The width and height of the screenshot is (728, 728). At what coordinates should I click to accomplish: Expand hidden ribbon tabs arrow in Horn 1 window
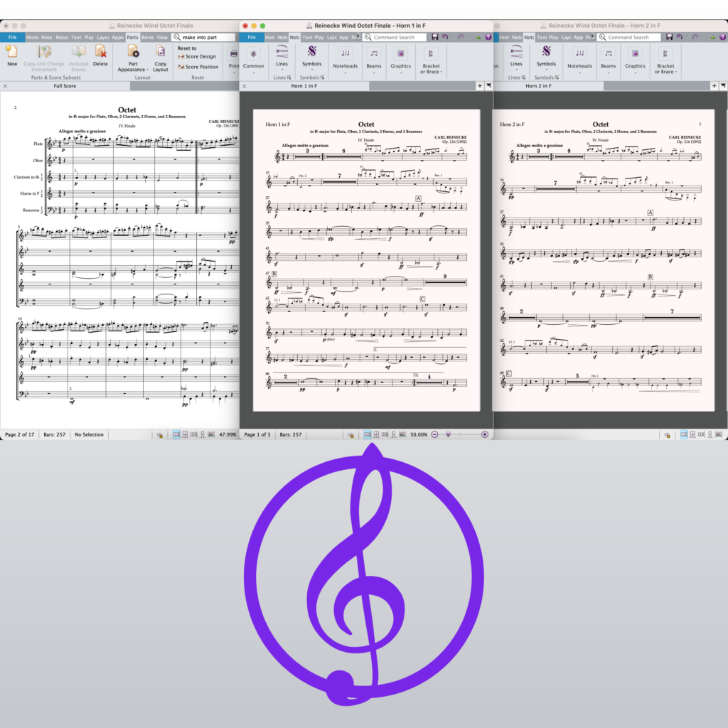coord(358,36)
